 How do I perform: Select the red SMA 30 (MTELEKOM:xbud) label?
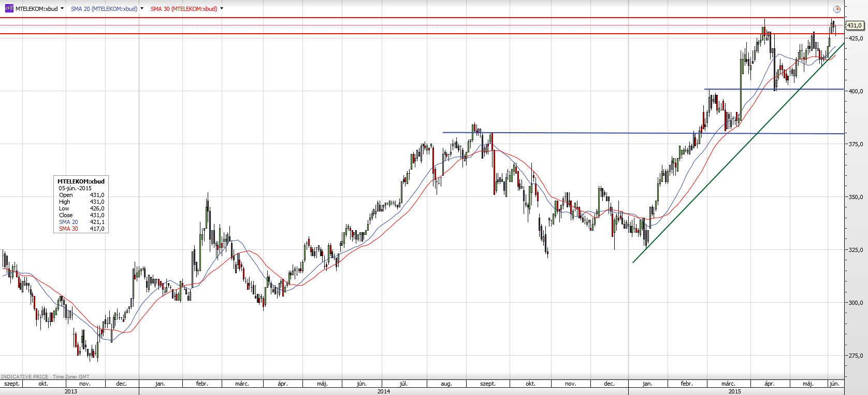pos(184,9)
